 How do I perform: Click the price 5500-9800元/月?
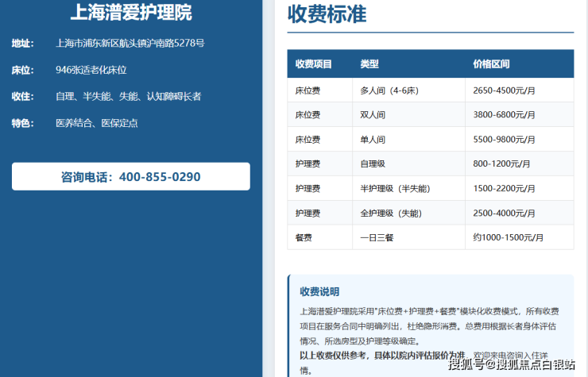[x=504, y=140]
